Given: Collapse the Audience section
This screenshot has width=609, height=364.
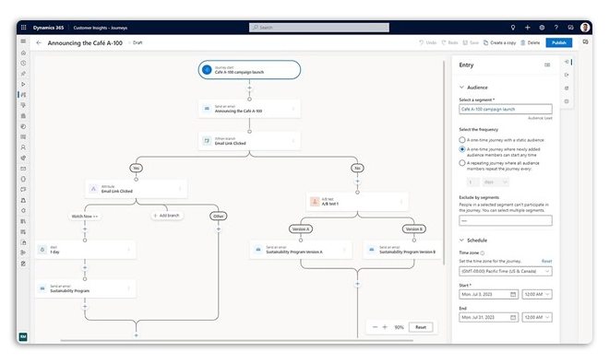Looking at the screenshot, I should coord(461,88).
